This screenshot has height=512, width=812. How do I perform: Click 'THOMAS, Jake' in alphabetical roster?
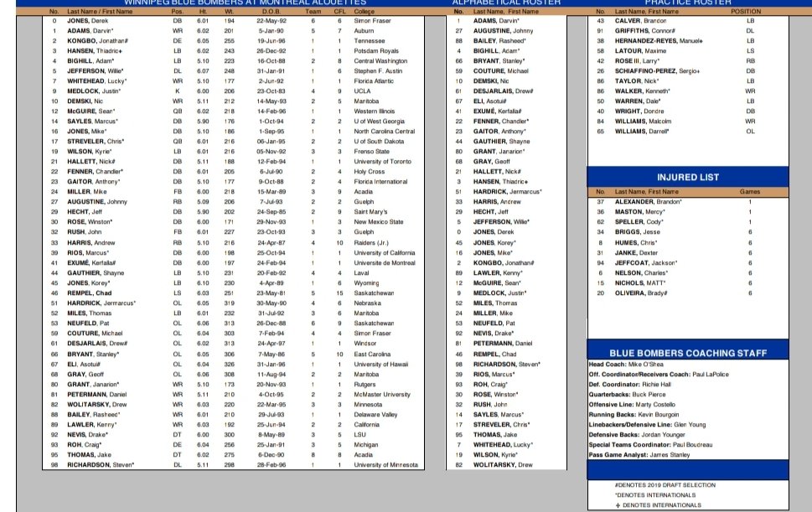pos(495,435)
